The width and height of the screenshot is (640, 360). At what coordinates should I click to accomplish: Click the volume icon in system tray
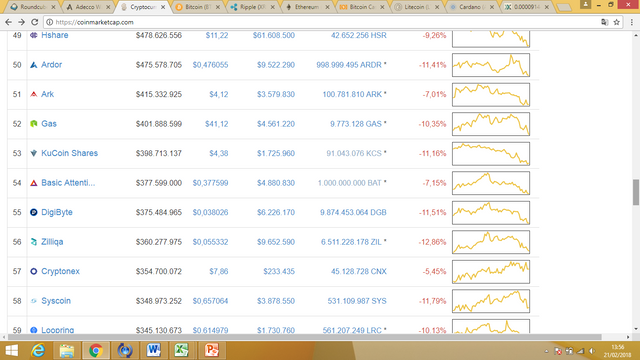(592, 351)
